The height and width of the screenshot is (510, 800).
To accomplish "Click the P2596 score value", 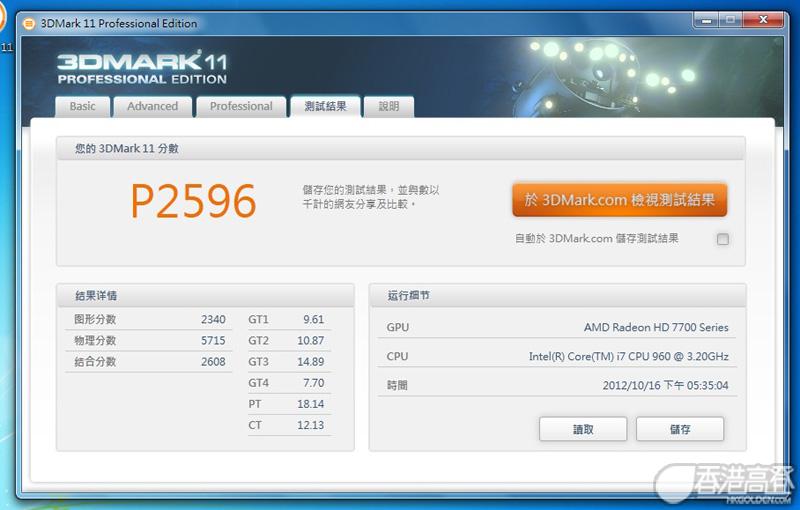I will click(193, 201).
